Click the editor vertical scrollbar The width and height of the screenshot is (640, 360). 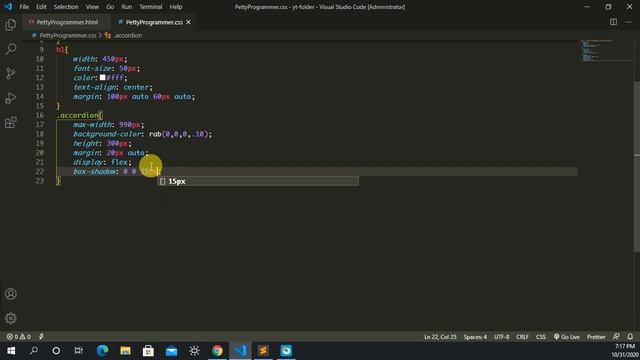[637, 167]
